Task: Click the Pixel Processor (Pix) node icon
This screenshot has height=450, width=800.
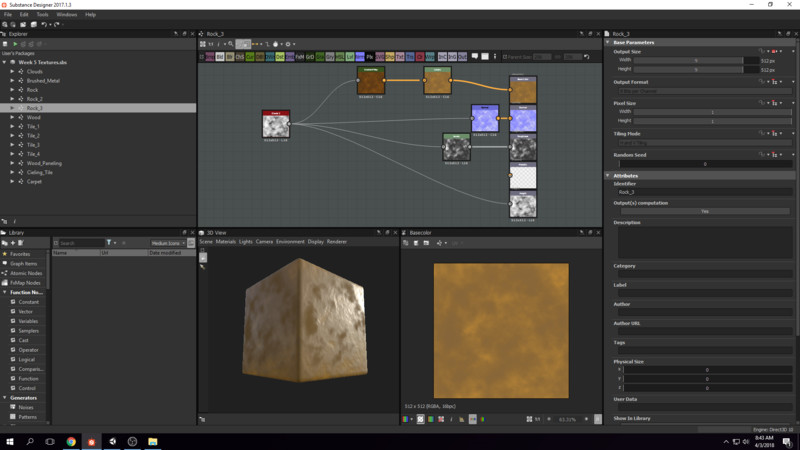Action: point(370,57)
